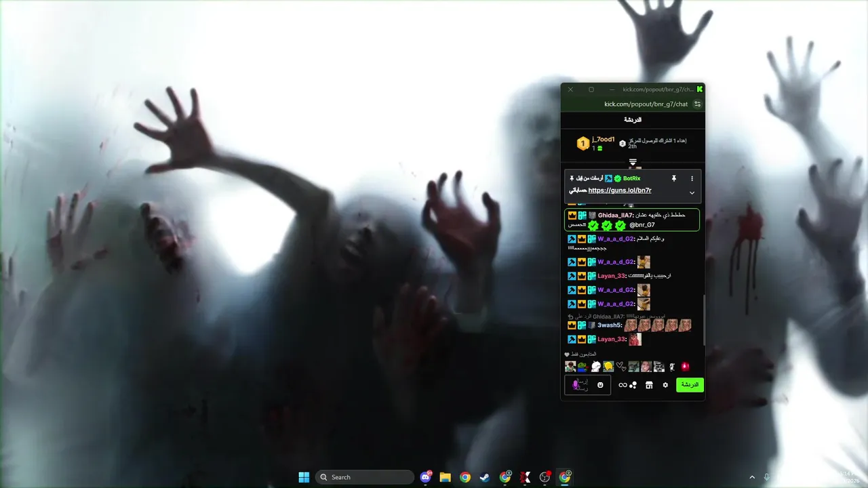
Task: Open chat settings gear icon
Action: 665,385
